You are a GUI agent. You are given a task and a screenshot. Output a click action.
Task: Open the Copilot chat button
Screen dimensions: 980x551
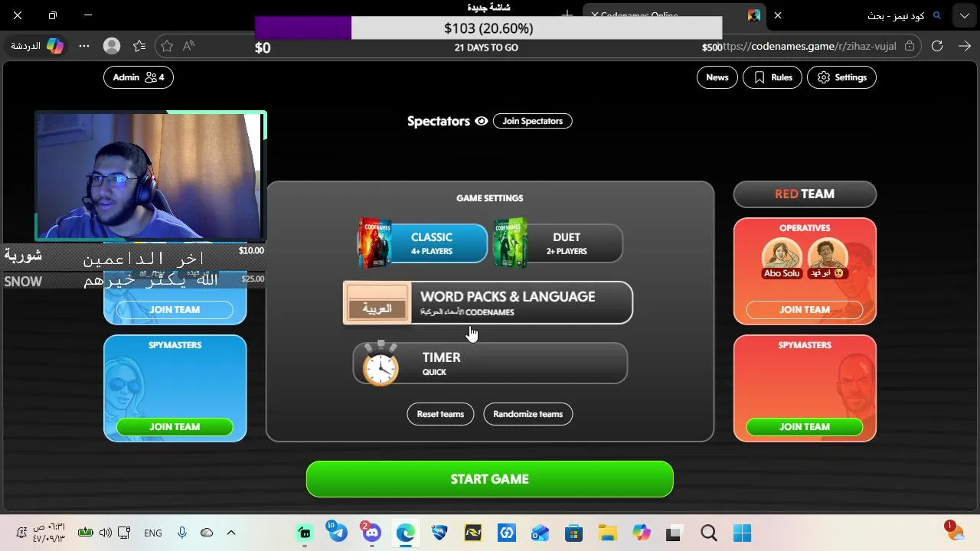pos(37,46)
